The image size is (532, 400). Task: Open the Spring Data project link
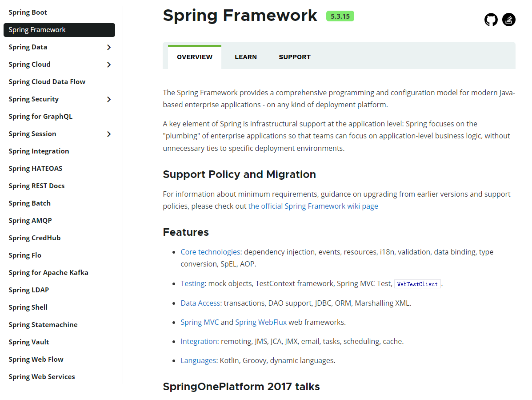28,47
